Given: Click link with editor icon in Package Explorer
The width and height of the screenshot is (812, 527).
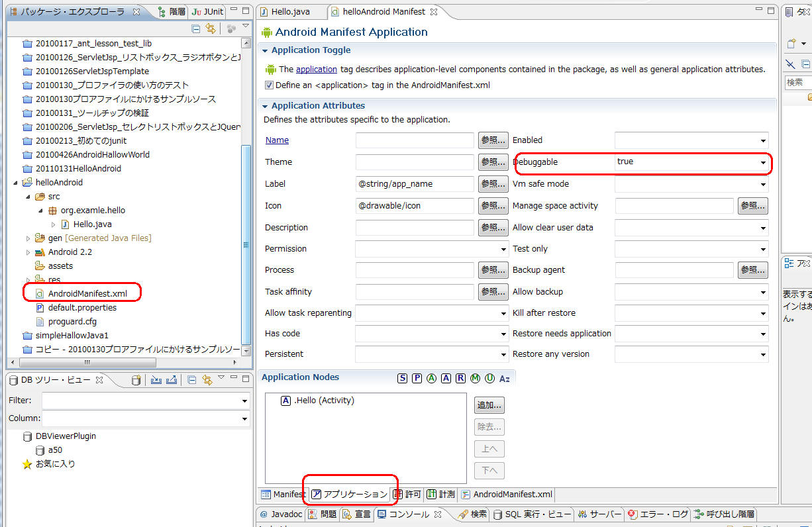Looking at the screenshot, I should [211, 28].
